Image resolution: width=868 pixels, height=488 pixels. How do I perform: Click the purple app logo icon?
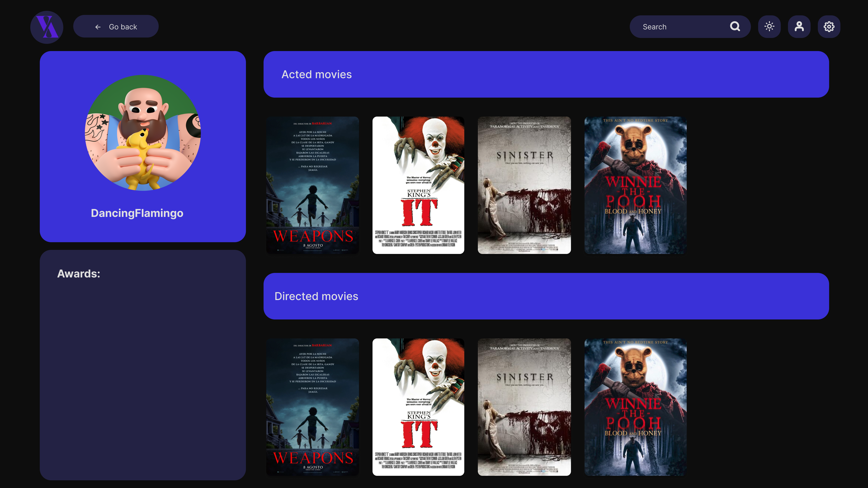(47, 27)
